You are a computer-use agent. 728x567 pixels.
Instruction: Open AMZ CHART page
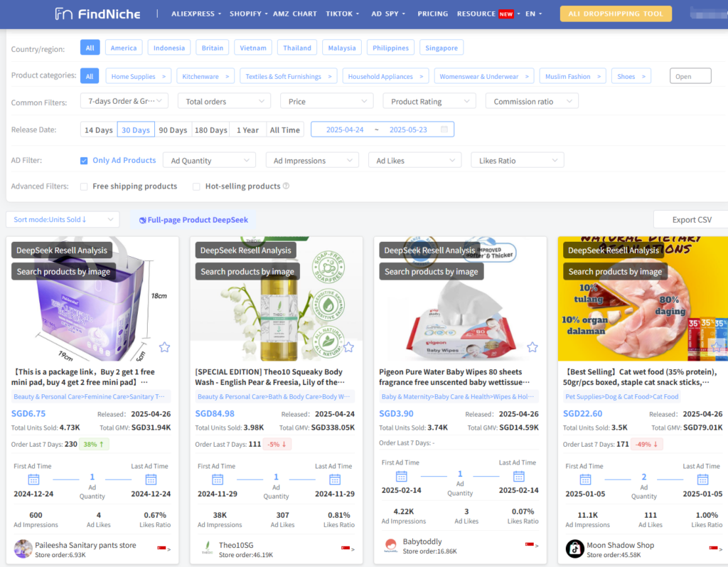[x=295, y=14]
